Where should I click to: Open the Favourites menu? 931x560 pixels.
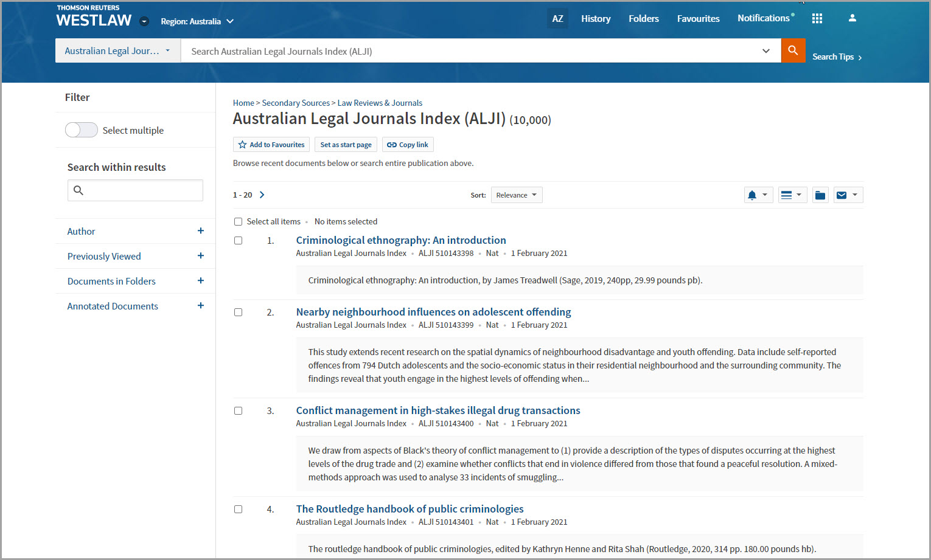click(x=699, y=19)
